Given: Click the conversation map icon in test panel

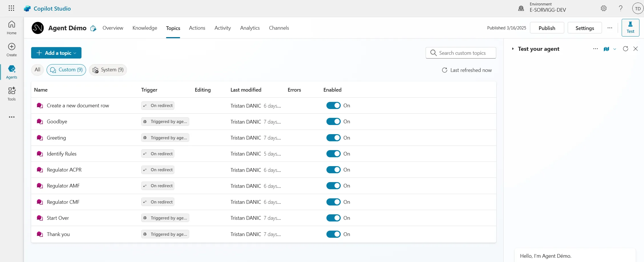Looking at the screenshot, I should point(606,49).
